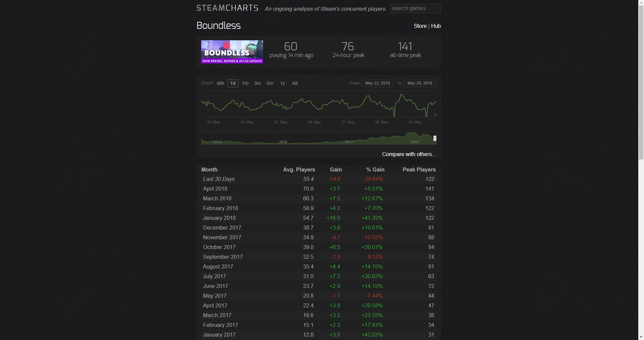Select the All zoom range
Screen dimensions: 644x340
point(295,83)
